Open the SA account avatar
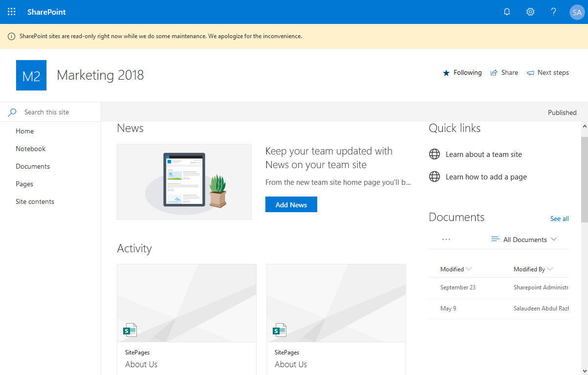Viewport: 588px width, 375px height. pyautogui.click(x=577, y=12)
